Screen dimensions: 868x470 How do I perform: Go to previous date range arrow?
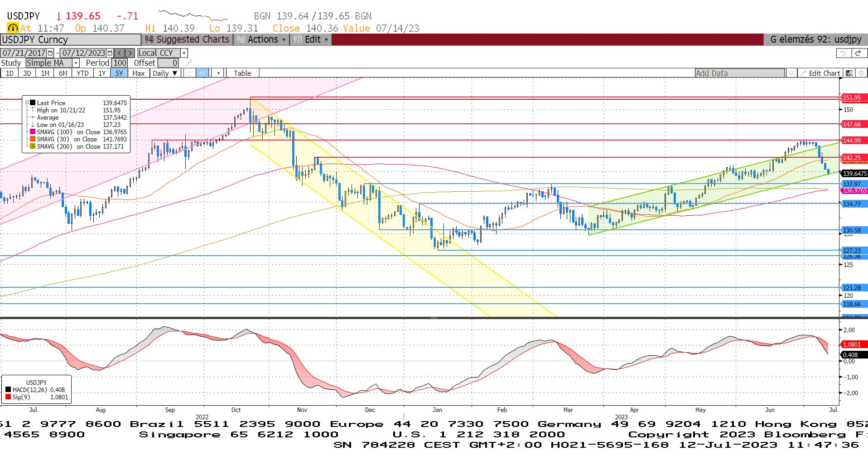click(119, 53)
